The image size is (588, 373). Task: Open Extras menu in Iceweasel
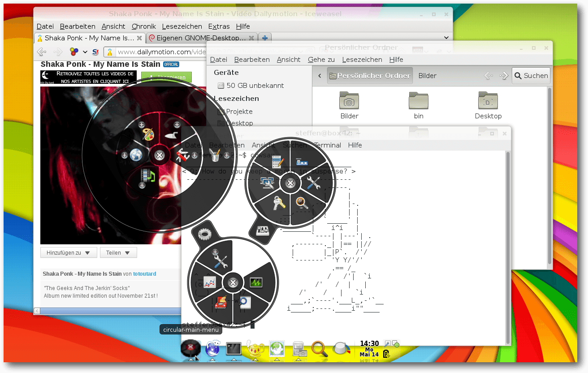point(219,26)
